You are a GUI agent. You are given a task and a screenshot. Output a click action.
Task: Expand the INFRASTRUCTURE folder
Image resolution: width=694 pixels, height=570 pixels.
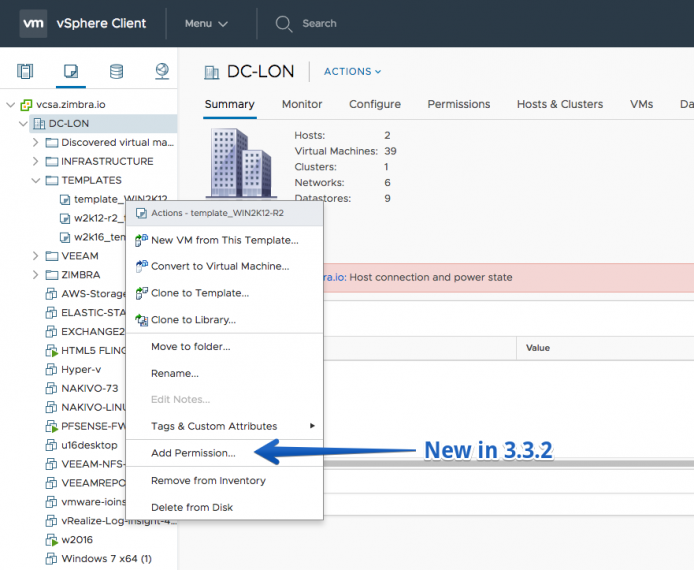(x=35, y=162)
